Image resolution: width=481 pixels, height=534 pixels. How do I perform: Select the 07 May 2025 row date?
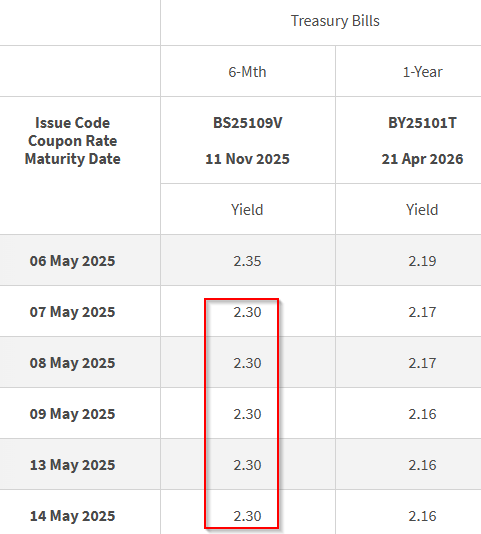click(x=73, y=312)
